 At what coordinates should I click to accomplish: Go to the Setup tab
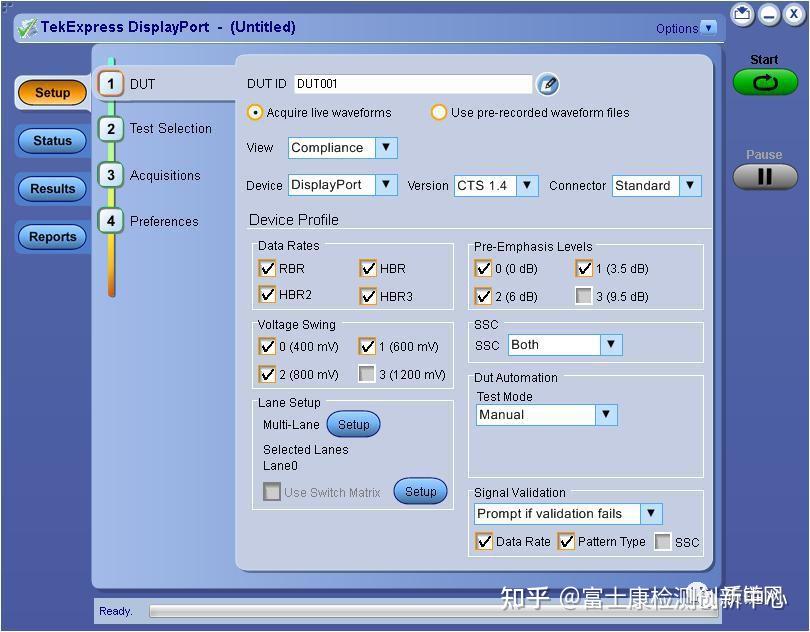click(52, 93)
